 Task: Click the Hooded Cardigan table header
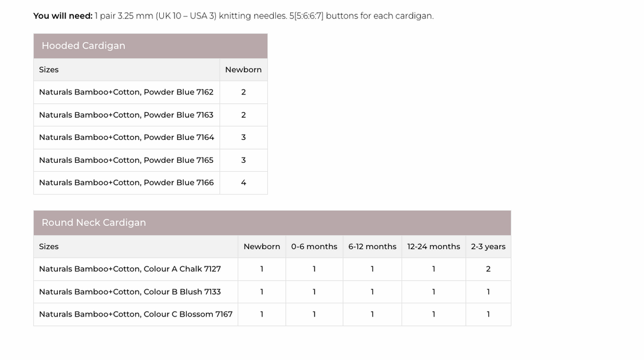(x=83, y=46)
